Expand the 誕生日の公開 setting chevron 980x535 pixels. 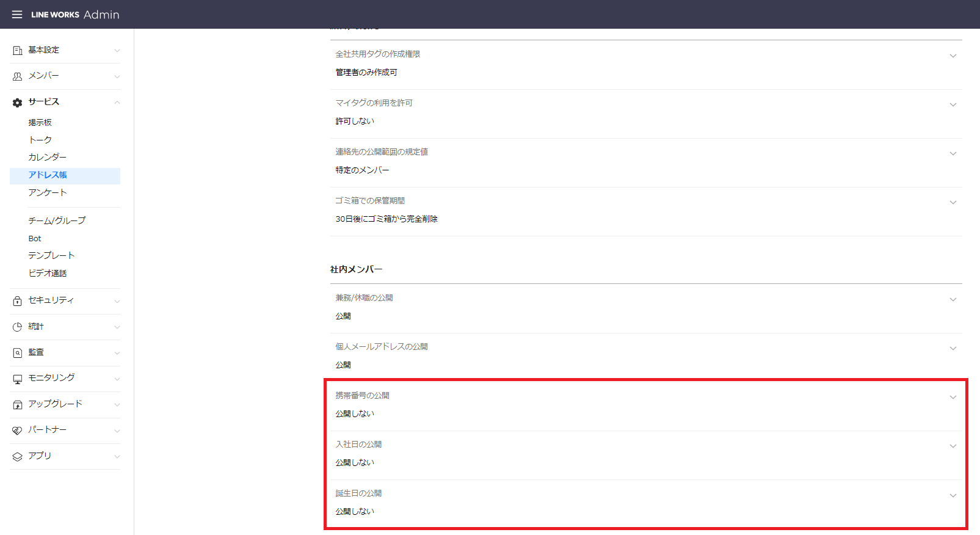(953, 495)
